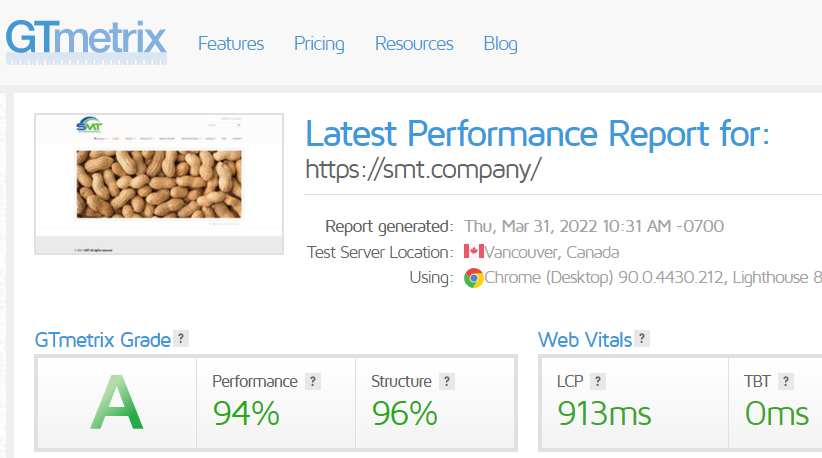Open the TBT help icon

coord(785,381)
